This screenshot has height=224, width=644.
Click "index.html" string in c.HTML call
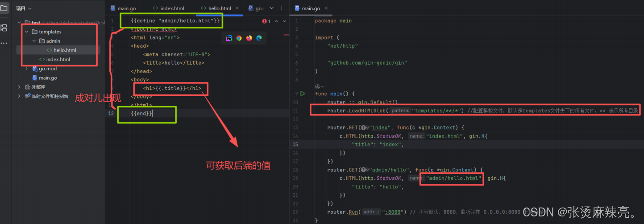tap(445, 136)
